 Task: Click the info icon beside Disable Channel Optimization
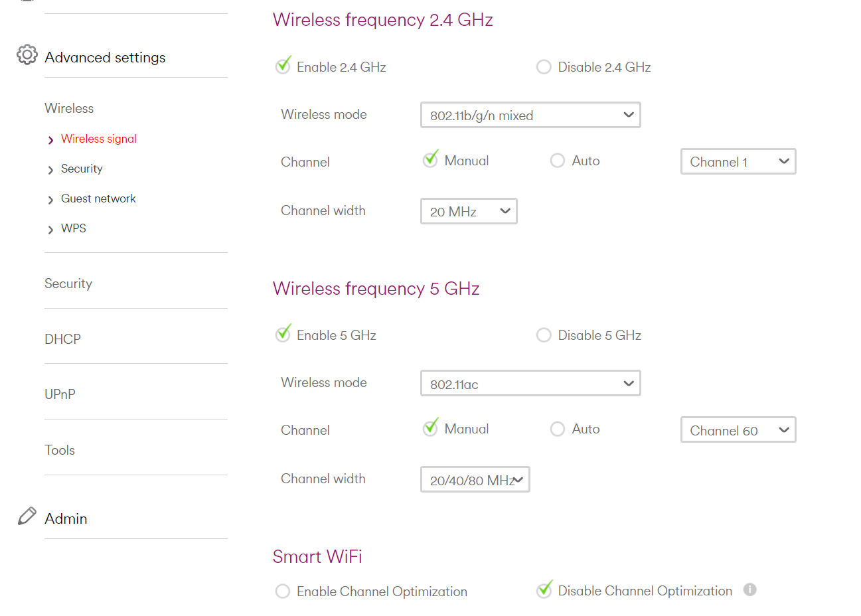tap(750, 589)
